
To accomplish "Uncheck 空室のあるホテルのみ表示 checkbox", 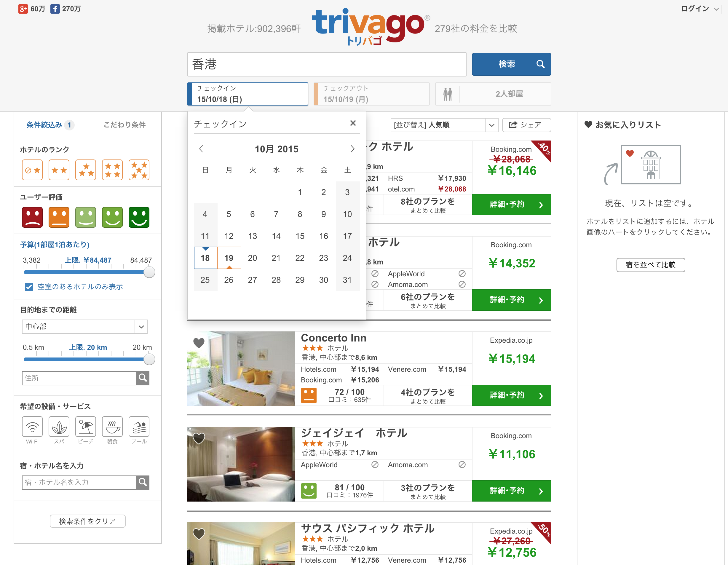I will tap(29, 287).
